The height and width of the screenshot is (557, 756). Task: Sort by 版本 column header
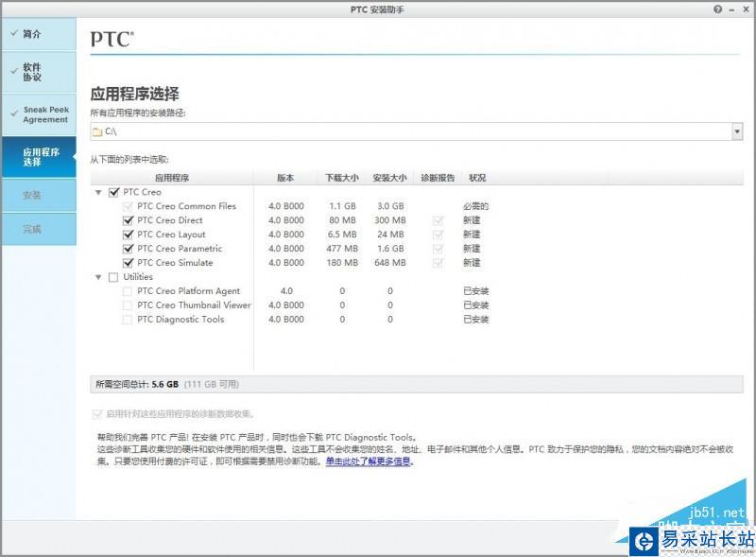pyautogui.click(x=285, y=178)
